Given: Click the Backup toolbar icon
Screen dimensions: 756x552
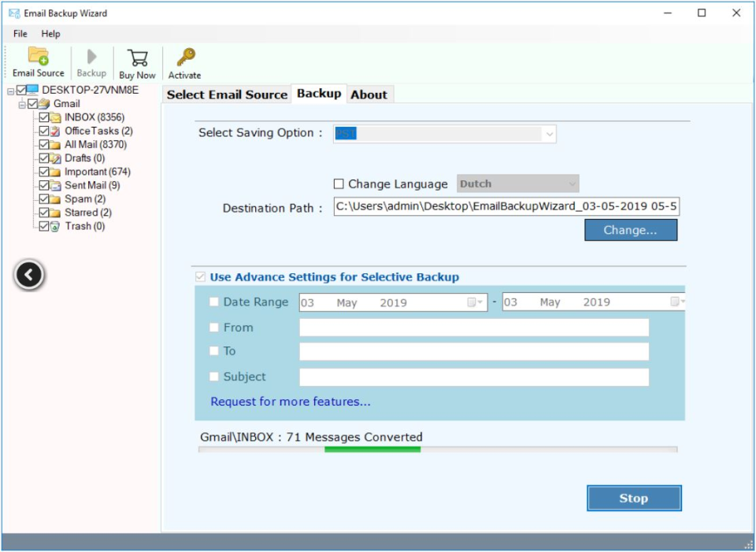Looking at the screenshot, I should (91, 56).
